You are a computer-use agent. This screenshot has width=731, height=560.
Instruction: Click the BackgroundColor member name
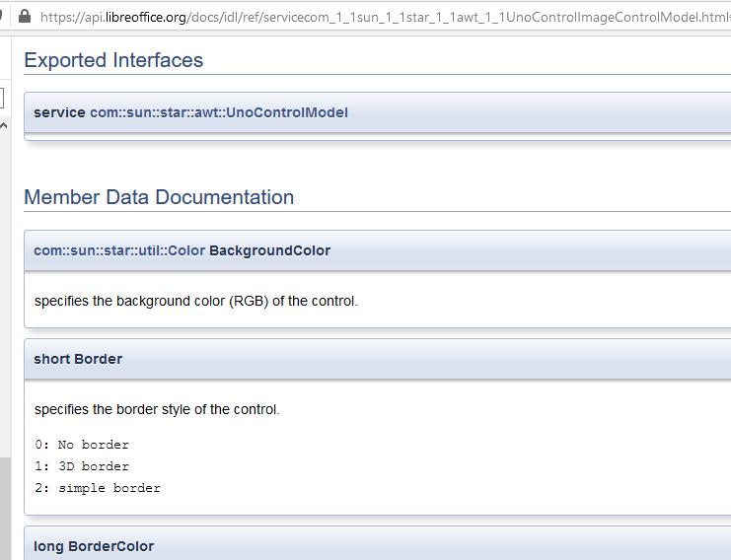tap(269, 250)
